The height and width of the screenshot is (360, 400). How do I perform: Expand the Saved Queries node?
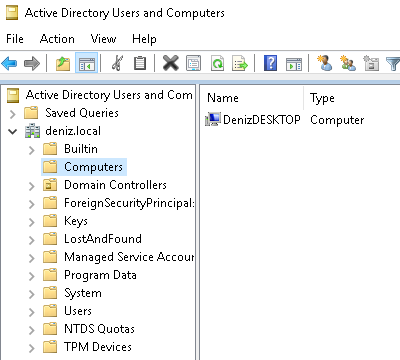tap(13, 114)
